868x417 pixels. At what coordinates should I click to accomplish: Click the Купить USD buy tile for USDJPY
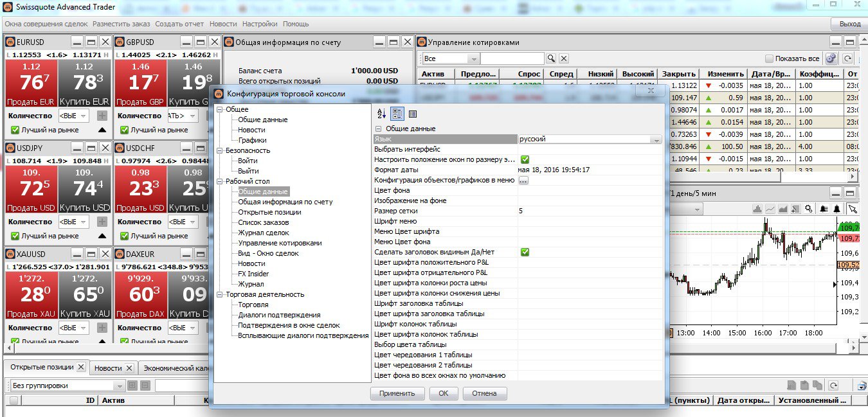[x=84, y=190]
